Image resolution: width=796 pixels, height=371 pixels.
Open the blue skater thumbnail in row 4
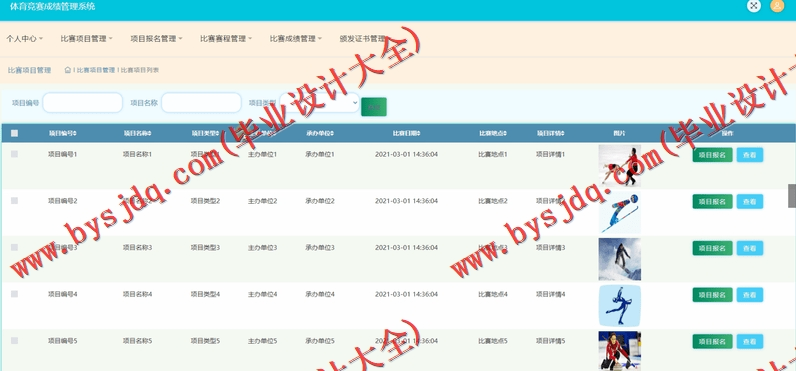tap(619, 306)
